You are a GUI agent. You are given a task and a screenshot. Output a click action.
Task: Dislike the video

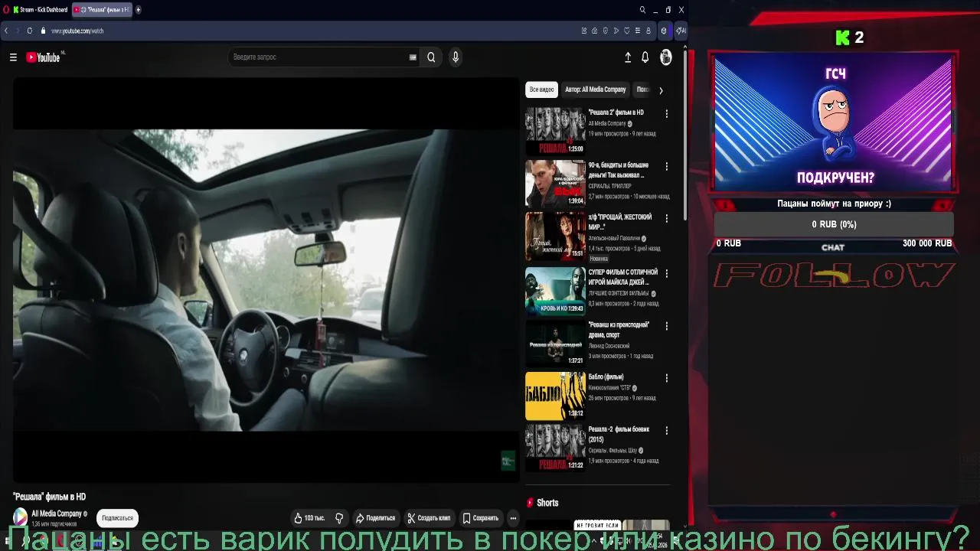339,518
